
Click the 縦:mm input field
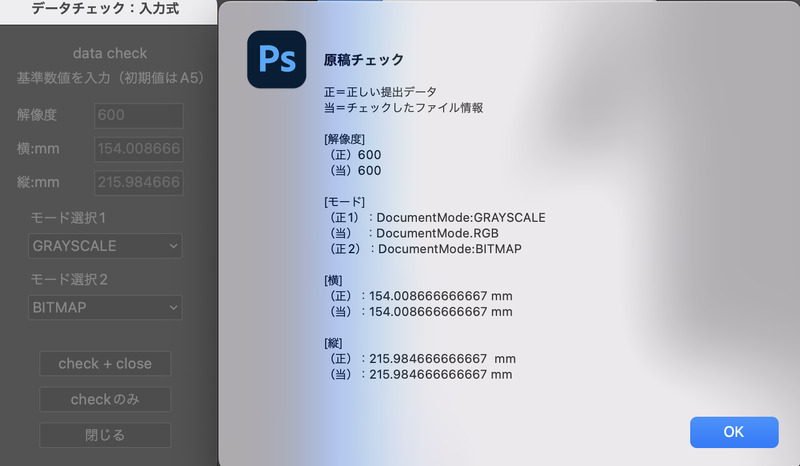pos(139,183)
